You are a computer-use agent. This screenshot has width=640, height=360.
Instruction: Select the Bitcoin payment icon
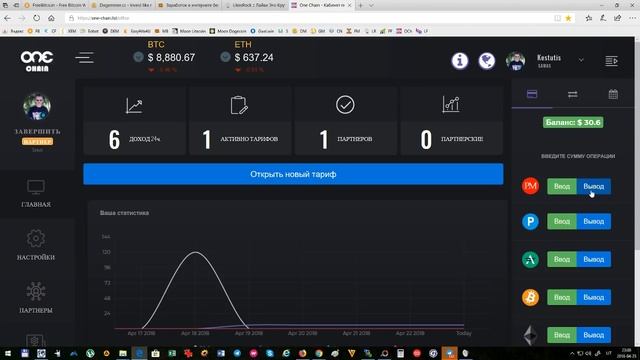coord(530,298)
